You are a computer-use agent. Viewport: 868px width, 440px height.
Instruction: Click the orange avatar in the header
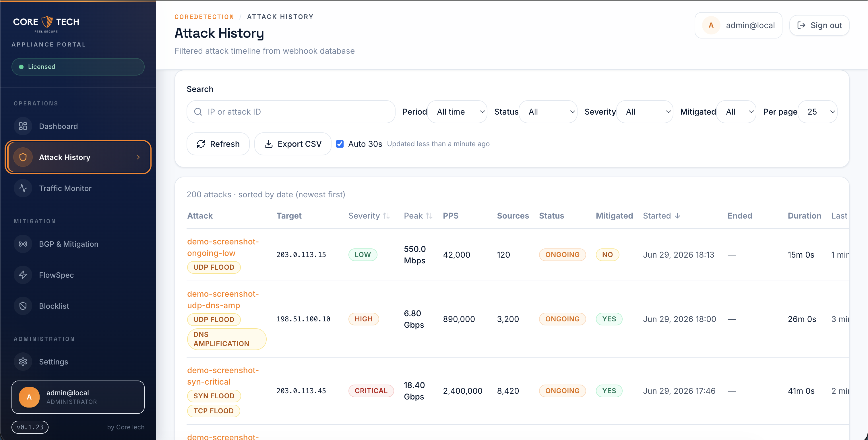(x=711, y=25)
